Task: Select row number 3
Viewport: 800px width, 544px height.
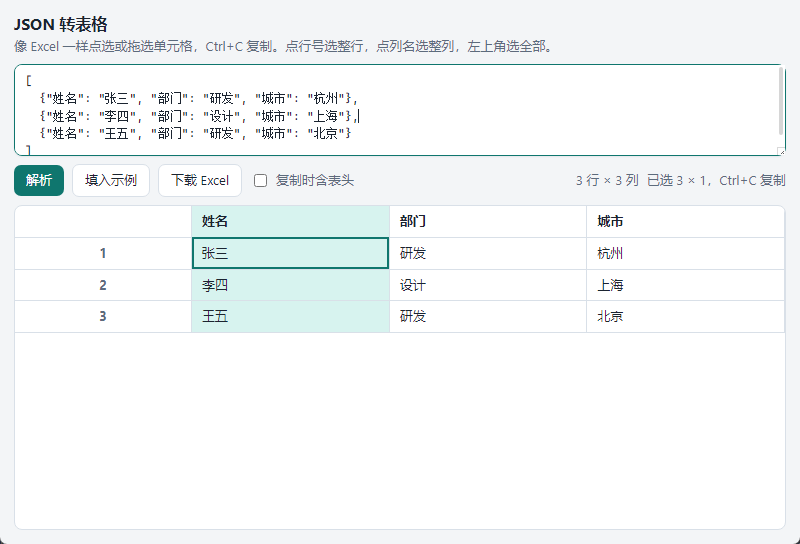Action: point(103,316)
